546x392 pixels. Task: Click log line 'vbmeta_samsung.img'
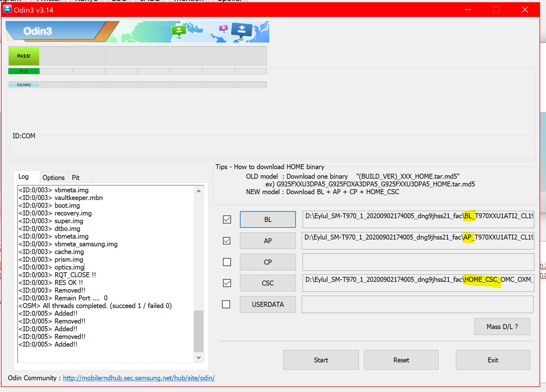(x=68, y=244)
